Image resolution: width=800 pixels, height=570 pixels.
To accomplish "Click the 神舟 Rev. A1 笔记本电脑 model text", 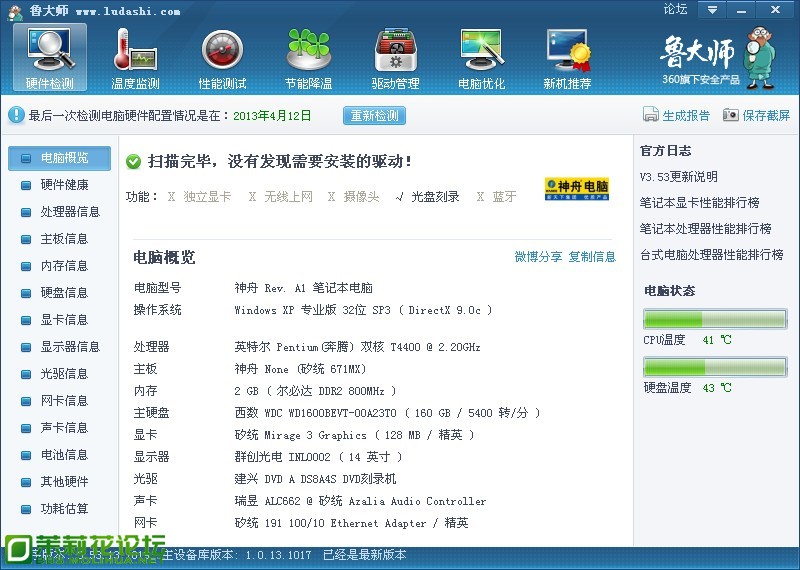I will tap(304, 288).
